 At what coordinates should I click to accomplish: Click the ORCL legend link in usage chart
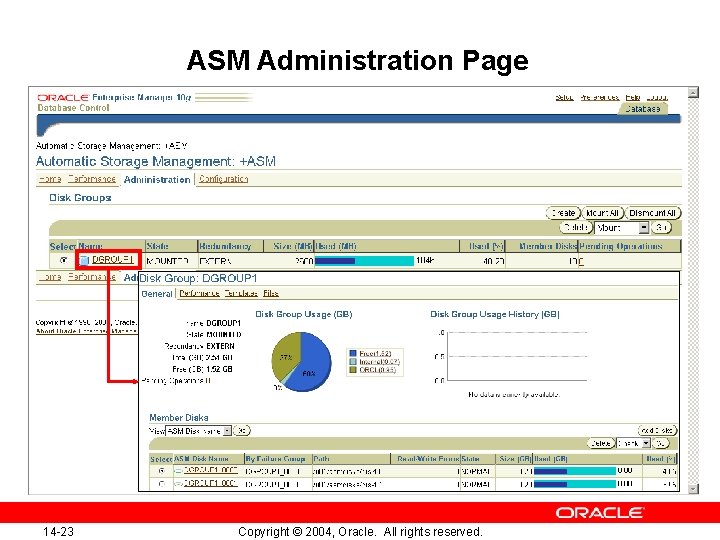click(x=377, y=370)
